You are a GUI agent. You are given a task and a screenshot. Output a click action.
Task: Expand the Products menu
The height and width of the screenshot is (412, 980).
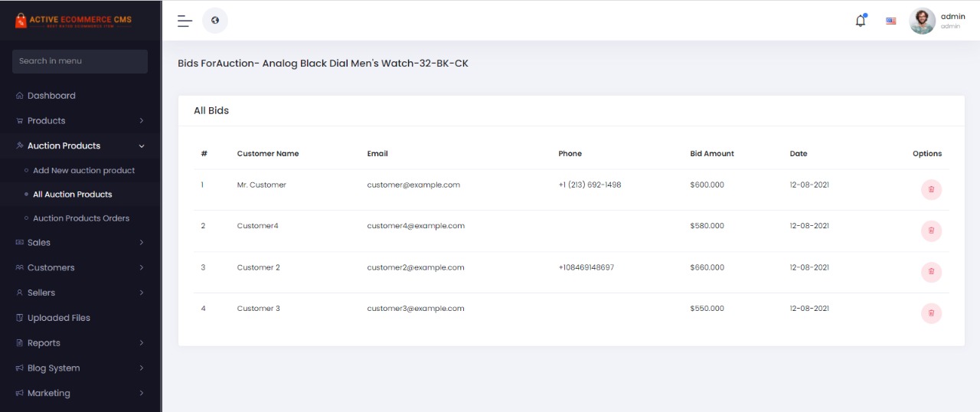point(80,121)
